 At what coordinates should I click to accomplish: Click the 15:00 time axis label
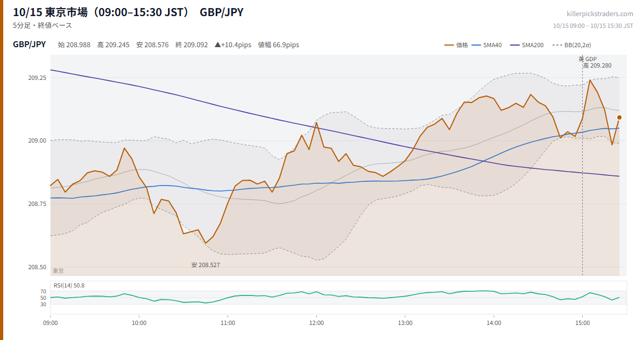click(x=582, y=323)
